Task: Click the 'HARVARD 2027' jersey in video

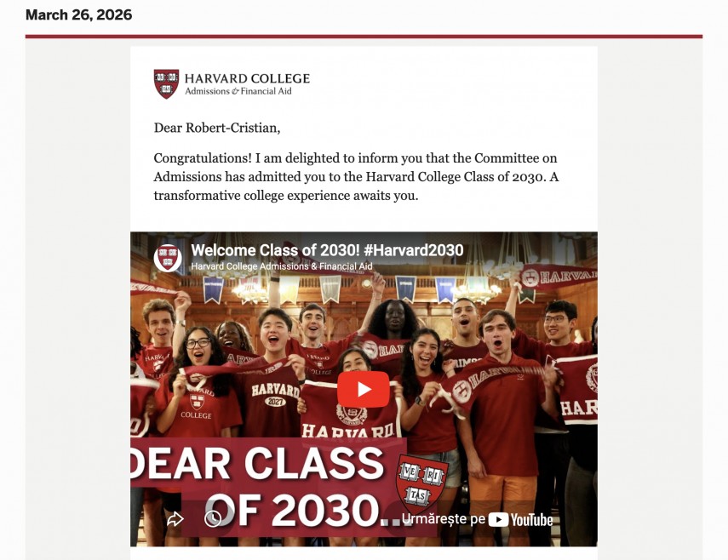Action: click(274, 397)
